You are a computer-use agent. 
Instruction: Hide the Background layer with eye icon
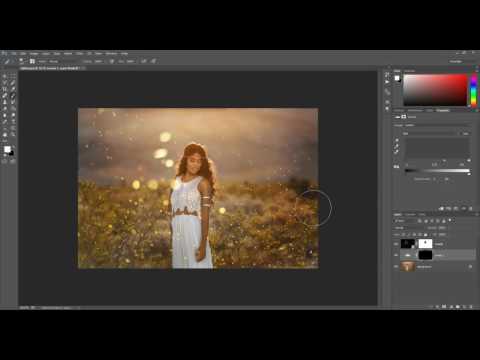click(396, 266)
